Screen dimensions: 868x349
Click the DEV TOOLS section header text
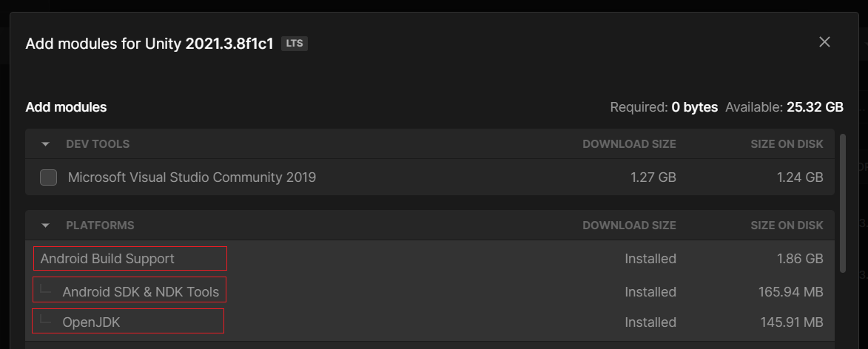(x=98, y=144)
